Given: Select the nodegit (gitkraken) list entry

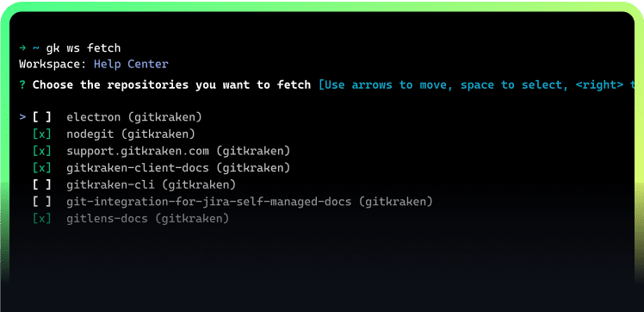Looking at the screenshot, I should [131, 134].
